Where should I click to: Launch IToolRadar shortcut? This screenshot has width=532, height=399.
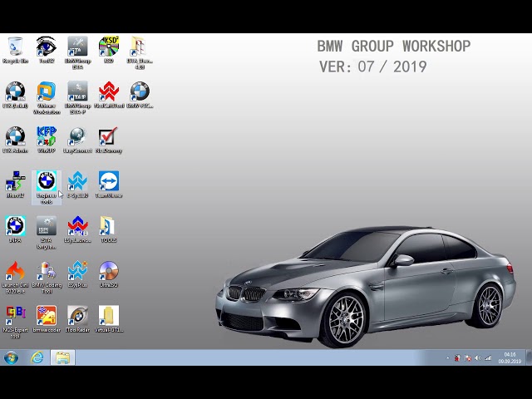pyautogui.click(x=77, y=319)
